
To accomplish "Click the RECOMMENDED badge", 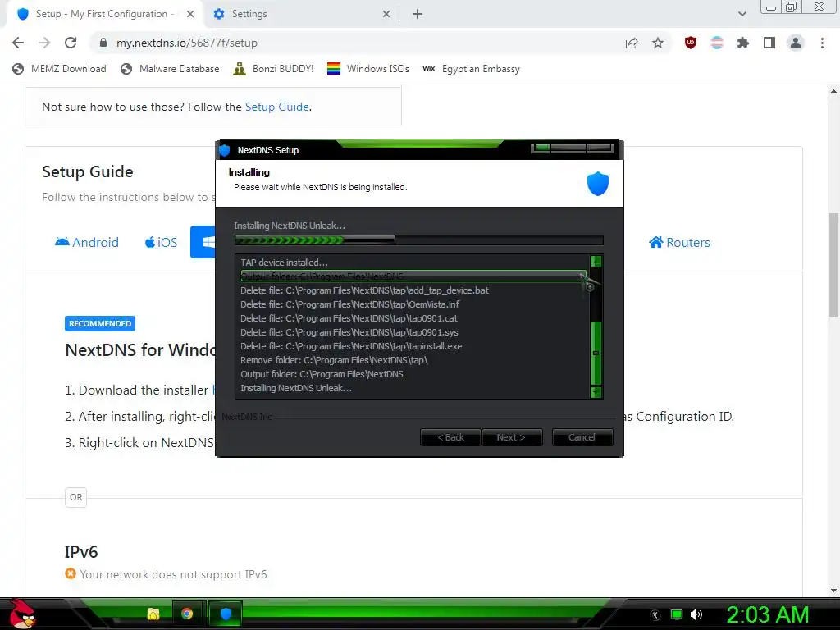I will 100,323.
